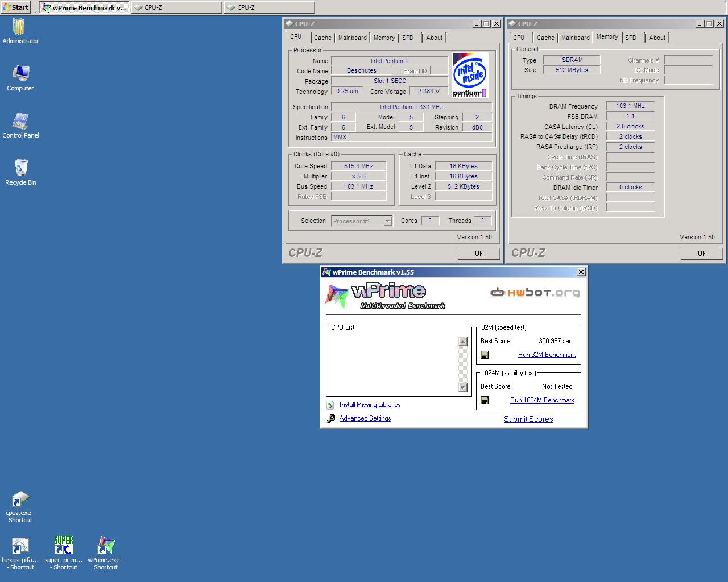Run the 32M Benchmark

point(547,355)
